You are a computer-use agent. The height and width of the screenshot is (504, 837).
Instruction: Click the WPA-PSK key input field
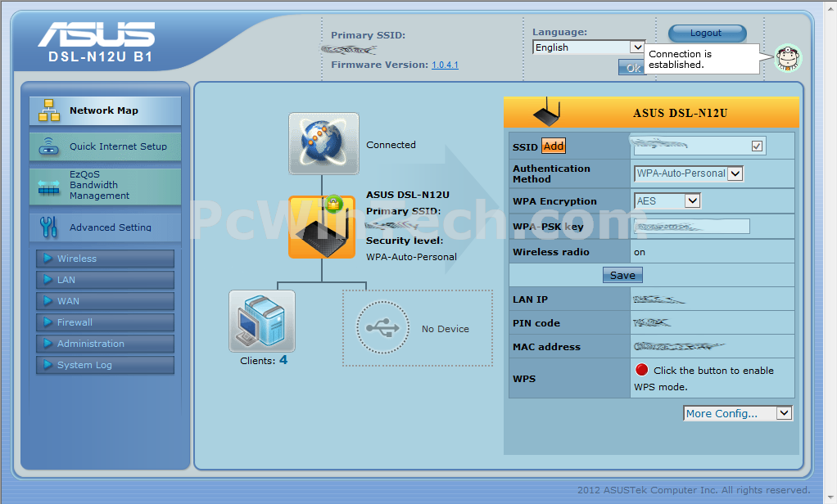[692, 227]
